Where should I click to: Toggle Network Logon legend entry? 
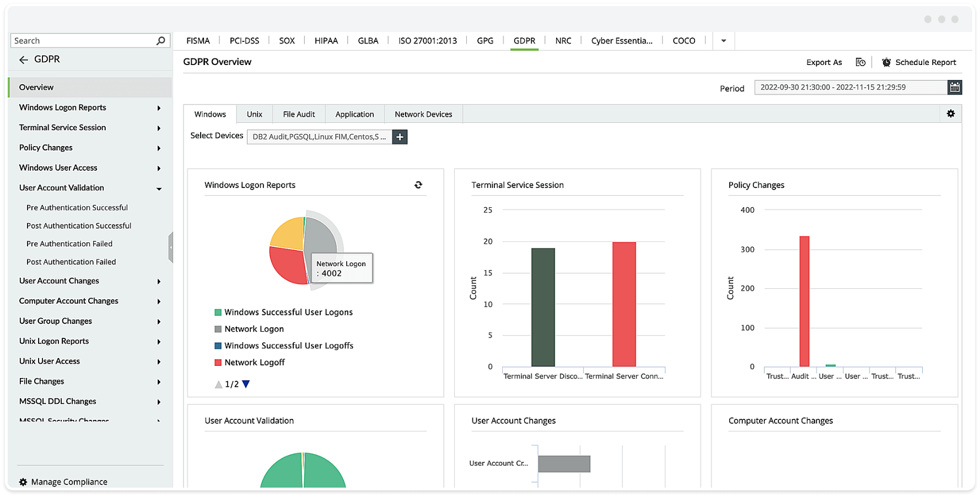pyautogui.click(x=249, y=329)
